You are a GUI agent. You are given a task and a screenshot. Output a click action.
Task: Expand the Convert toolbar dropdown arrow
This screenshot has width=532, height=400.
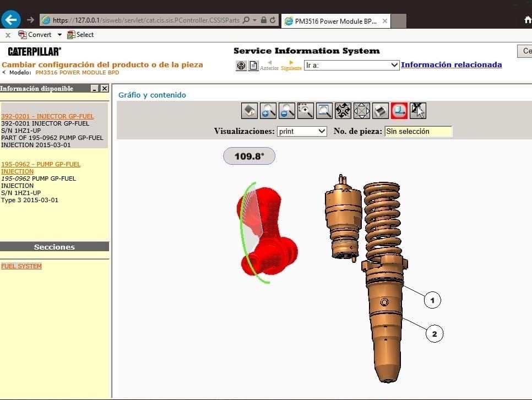click(x=59, y=35)
